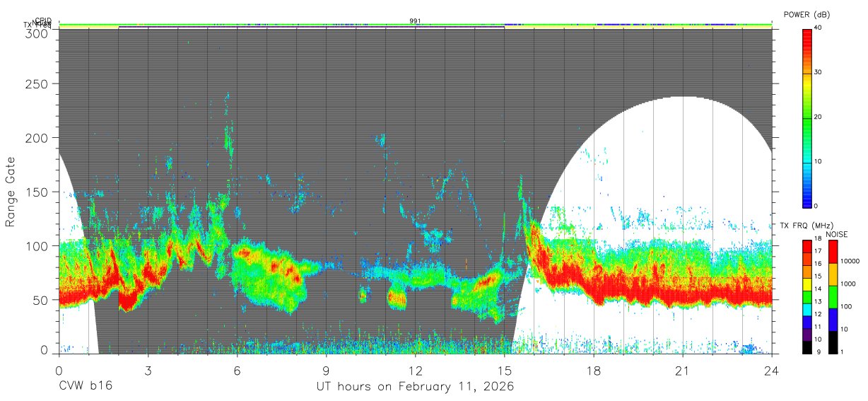Screen dimensions: 868x401
Task: Select the green 100-1000 NOISE swatch
Action: click(x=832, y=297)
